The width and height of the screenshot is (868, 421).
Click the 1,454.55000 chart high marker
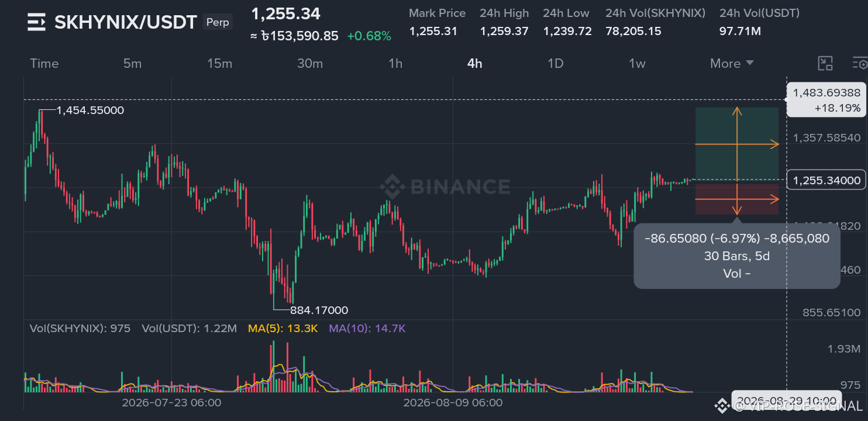pyautogui.click(x=90, y=110)
